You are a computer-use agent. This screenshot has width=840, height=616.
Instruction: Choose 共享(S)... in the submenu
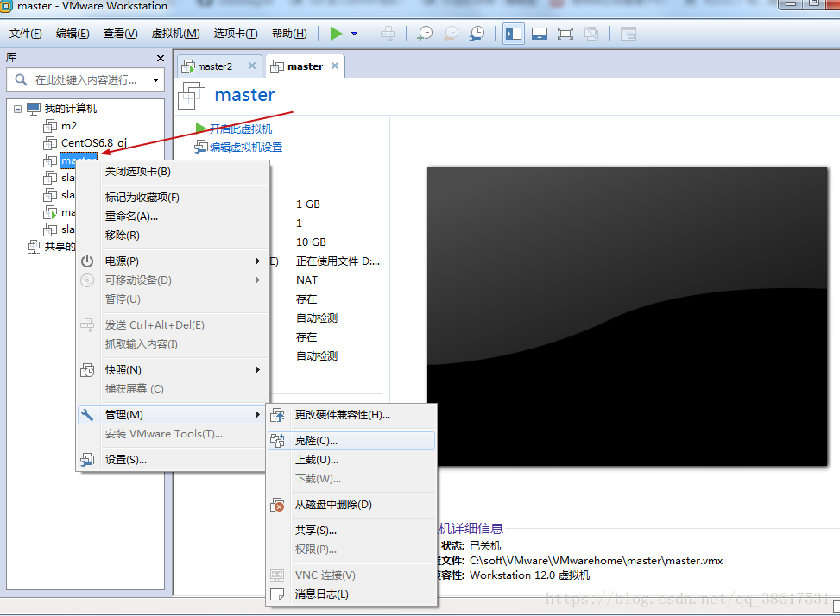coord(351,531)
